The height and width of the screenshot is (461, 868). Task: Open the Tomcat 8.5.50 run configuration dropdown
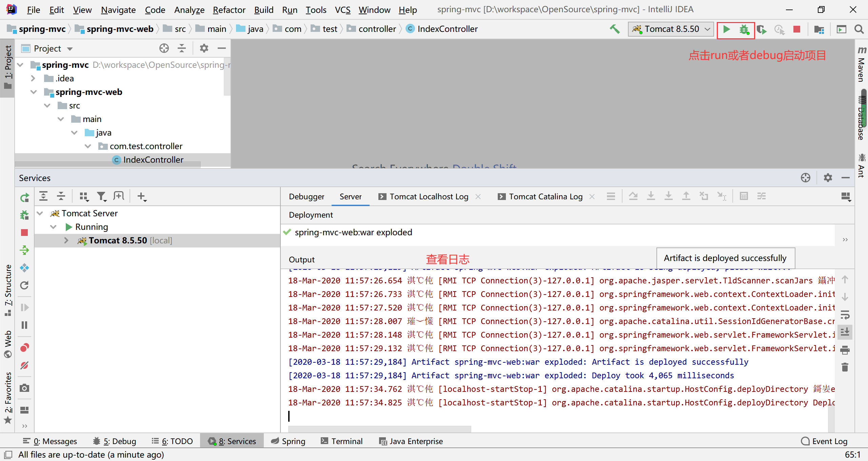[671, 29]
